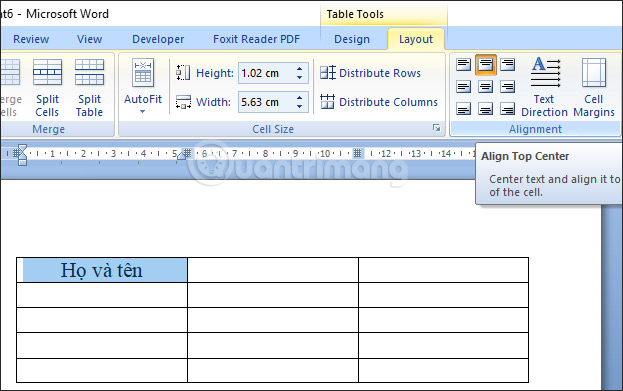
Task: Click the Split Cells icon
Action: pos(47,72)
